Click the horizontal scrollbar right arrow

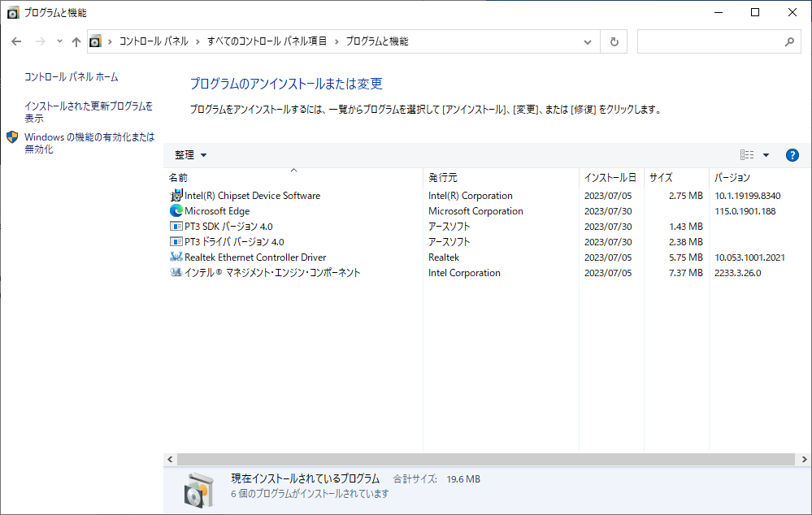click(804, 459)
